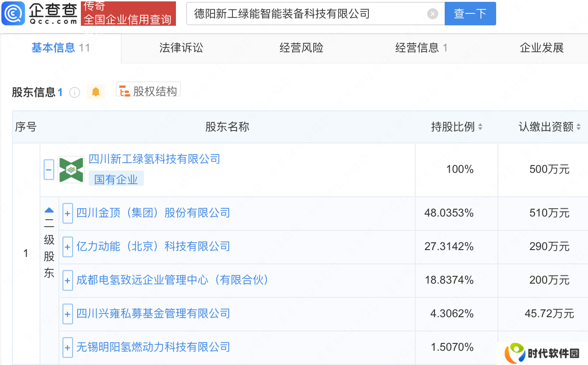The width and height of the screenshot is (588, 365).
Task: Switch to the 经营风险 tab
Action: (301, 48)
